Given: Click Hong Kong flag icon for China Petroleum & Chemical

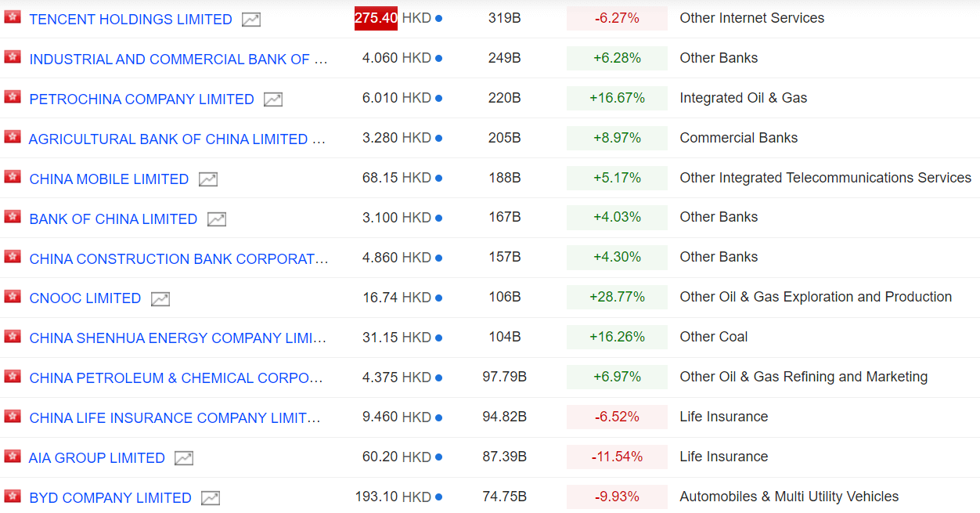Looking at the screenshot, I should point(13,376).
